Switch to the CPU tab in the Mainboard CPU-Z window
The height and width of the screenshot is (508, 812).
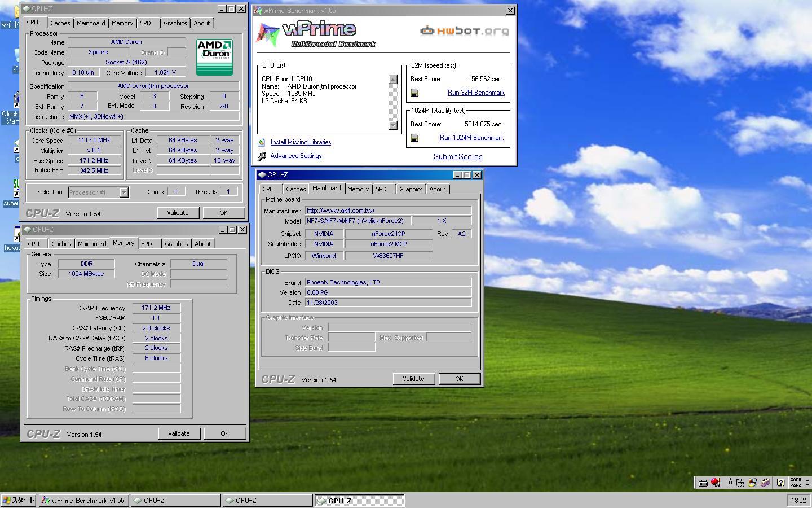pos(268,189)
